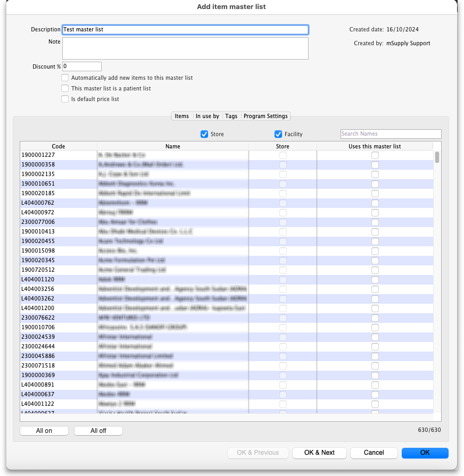Viewport: 464px width, 476px height.
Task: Open the 'In use by' tab
Action: point(207,116)
